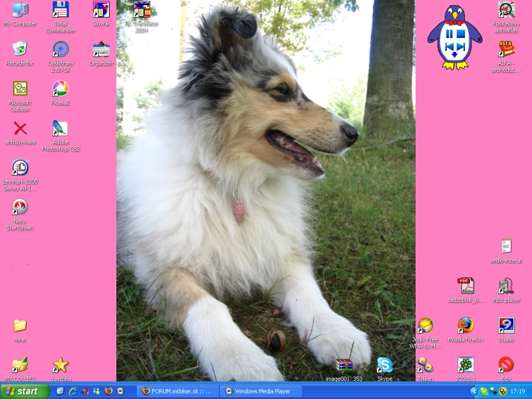Stop playback on the penguin player
The width and height of the screenshot is (532, 399).
point(460,33)
